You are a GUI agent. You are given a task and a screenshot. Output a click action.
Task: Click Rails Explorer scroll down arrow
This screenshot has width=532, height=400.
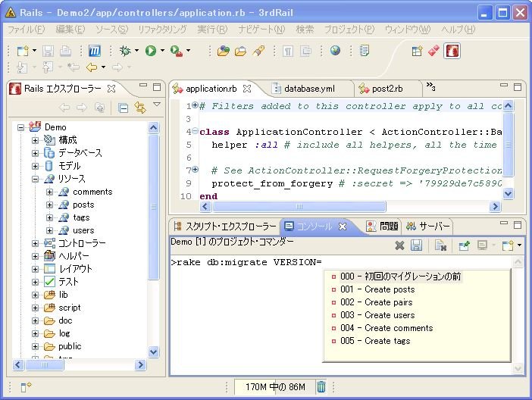tap(153, 352)
